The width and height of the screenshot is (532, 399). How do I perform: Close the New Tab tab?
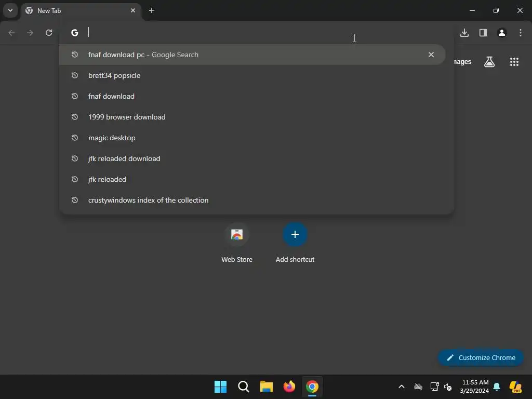(x=133, y=10)
